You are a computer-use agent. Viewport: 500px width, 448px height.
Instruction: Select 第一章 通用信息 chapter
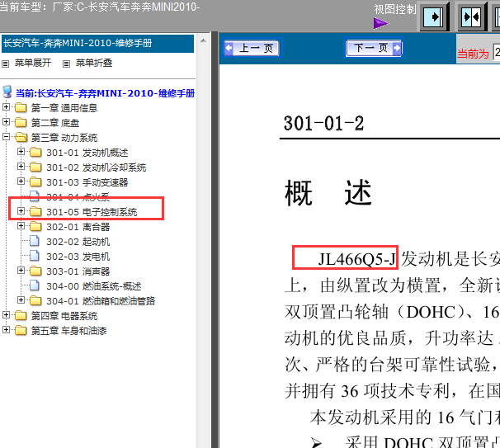point(64,108)
